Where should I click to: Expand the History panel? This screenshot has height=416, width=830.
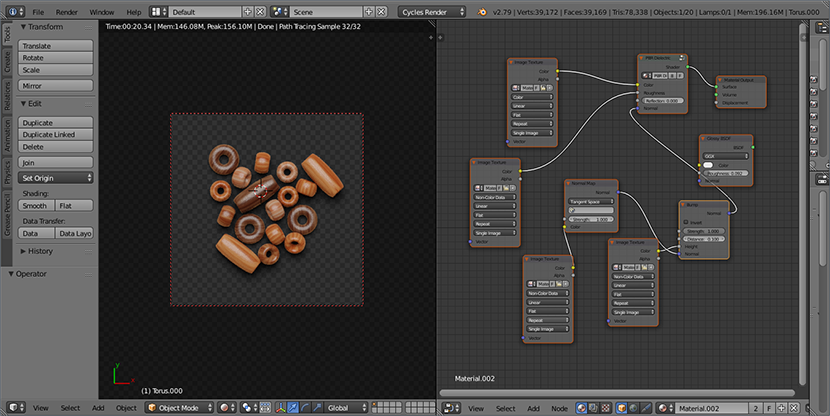pyautogui.click(x=40, y=251)
